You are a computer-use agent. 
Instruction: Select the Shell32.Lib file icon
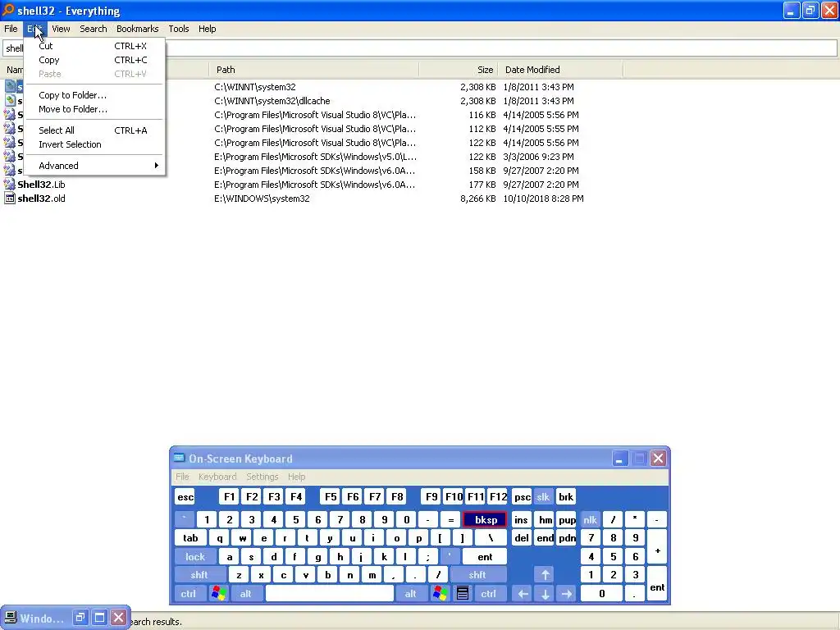[x=10, y=185]
